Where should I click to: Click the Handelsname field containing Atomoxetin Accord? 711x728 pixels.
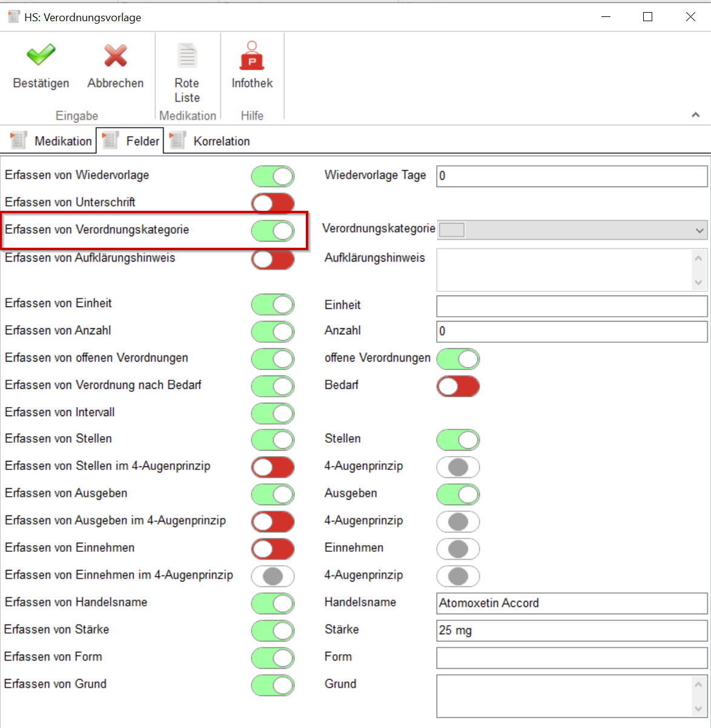pyautogui.click(x=571, y=603)
